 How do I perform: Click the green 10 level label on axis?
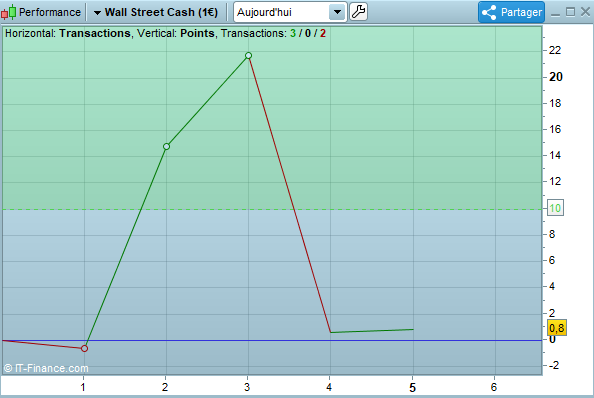(x=555, y=208)
